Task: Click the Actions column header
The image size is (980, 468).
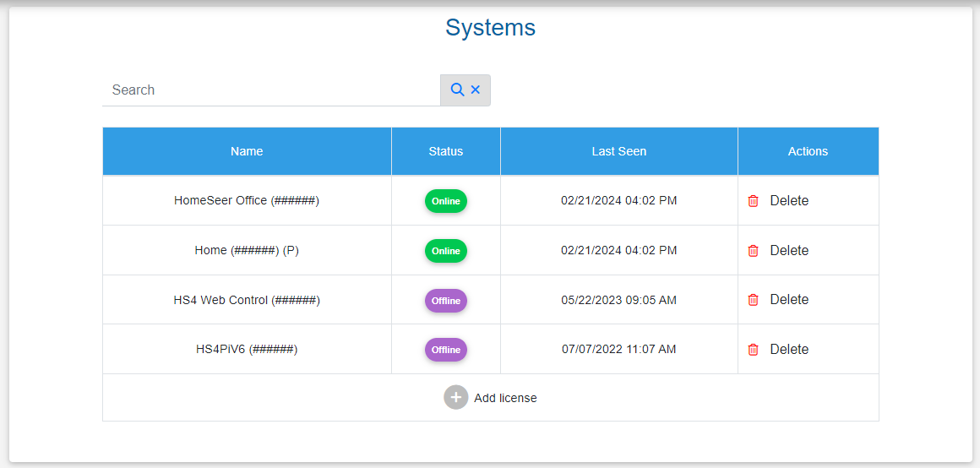Action: (x=808, y=151)
